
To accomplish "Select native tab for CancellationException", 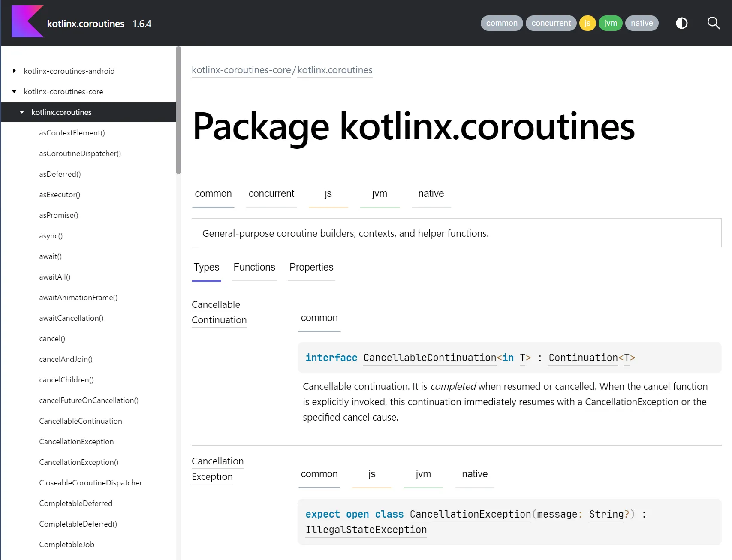I will pos(474,474).
